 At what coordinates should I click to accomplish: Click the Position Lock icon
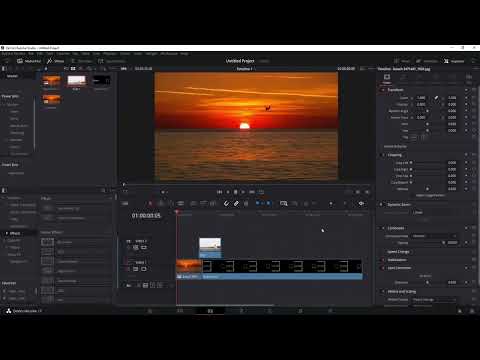(246, 203)
